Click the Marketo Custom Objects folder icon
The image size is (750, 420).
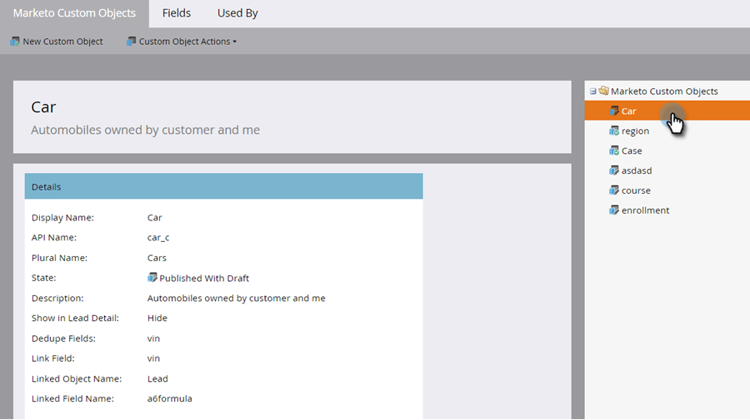(x=604, y=90)
